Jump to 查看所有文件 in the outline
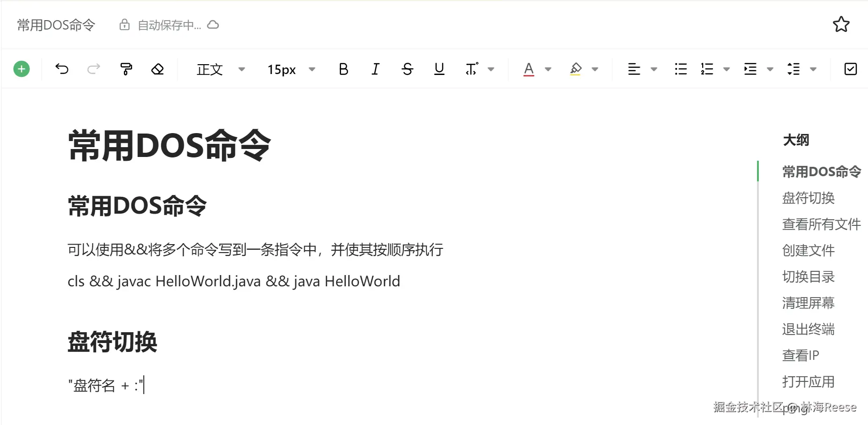The image size is (868, 425). point(822,224)
